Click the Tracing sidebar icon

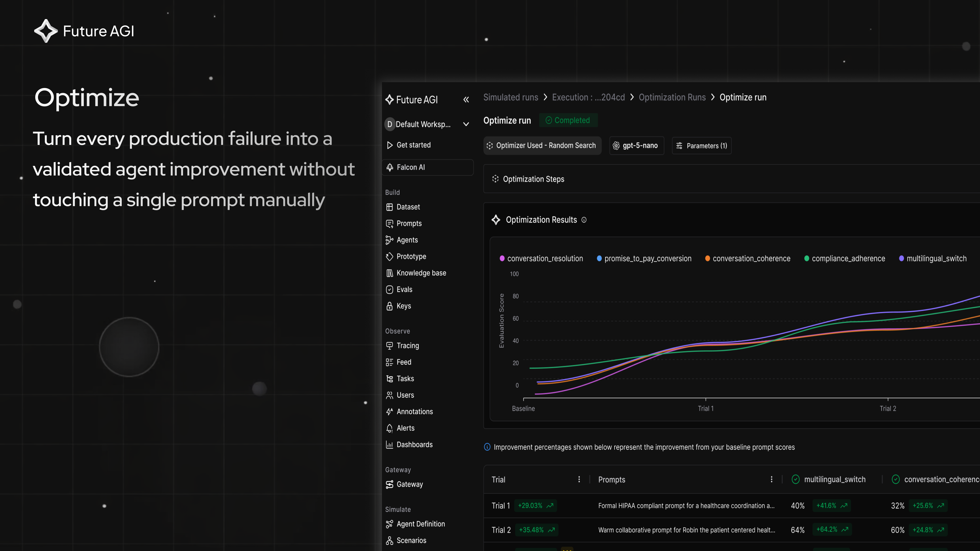pos(389,346)
